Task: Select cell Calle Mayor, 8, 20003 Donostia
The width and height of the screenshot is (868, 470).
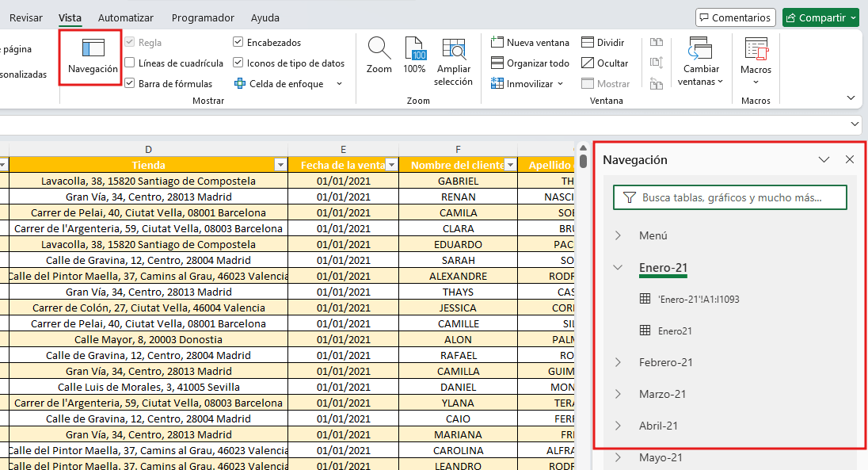Action: point(148,339)
